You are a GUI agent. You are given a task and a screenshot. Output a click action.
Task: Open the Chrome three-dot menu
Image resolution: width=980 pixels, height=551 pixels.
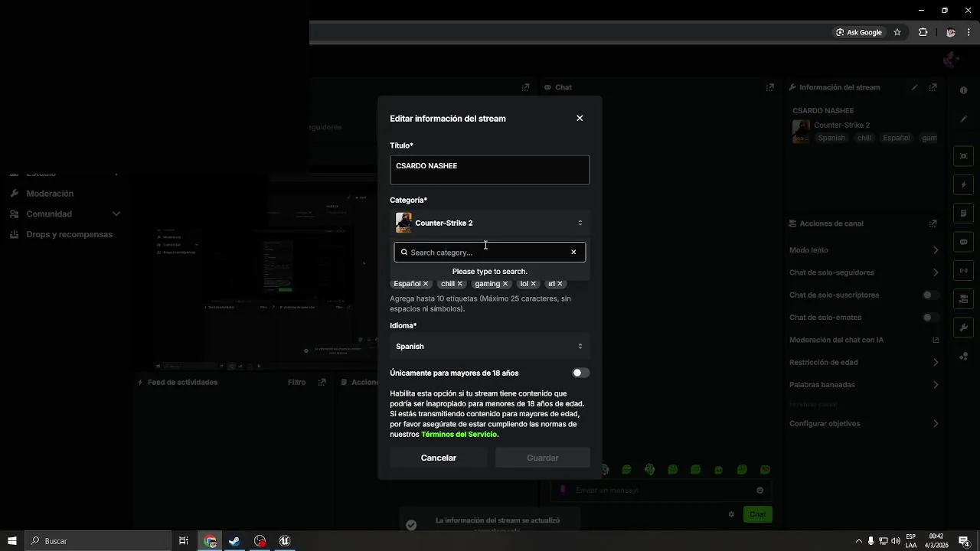tap(969, 32)
